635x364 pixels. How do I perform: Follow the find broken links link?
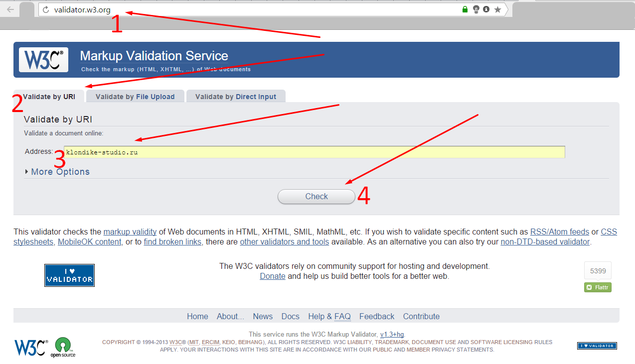pyautogui.click(x=172, y=242)
